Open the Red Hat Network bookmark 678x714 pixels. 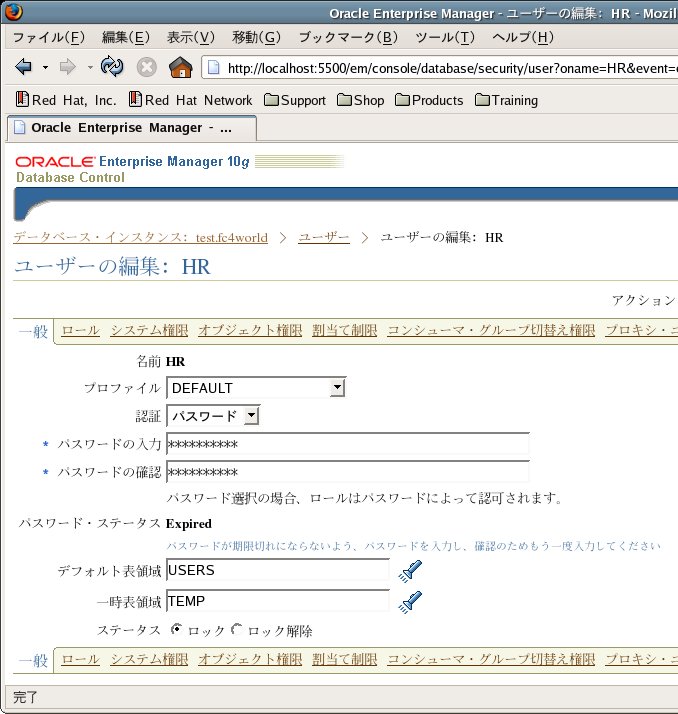(190, 100)
